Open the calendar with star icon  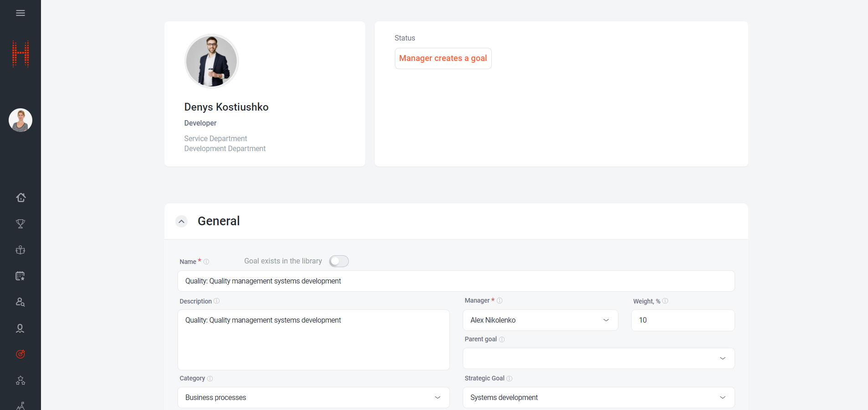pyautogui.click(x=20, y=276)
